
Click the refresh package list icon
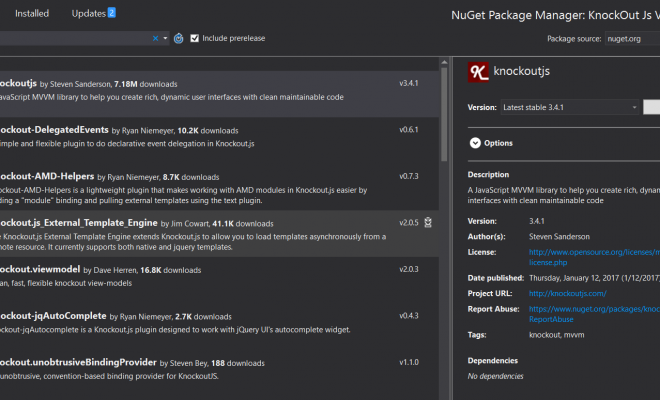(x=178, y=38)
